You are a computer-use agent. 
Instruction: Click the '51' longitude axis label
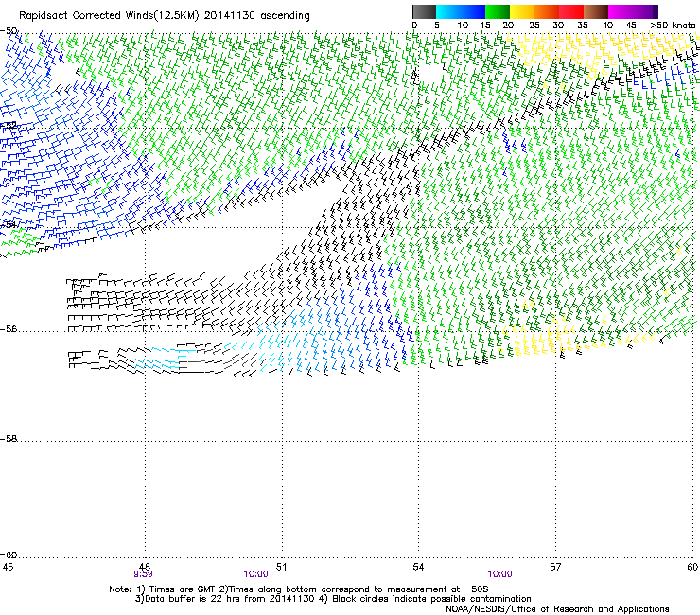(x=281, y=567)
